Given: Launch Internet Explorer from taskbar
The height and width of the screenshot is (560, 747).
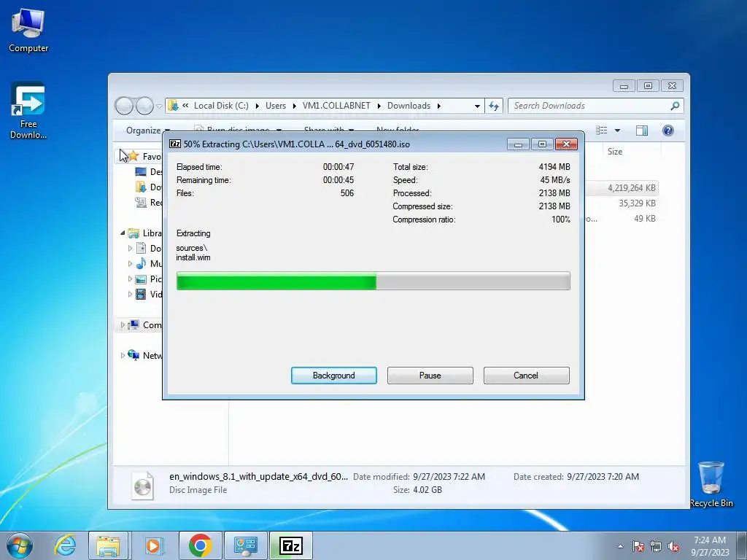Looking at the screenshot, I should [65, 545].
